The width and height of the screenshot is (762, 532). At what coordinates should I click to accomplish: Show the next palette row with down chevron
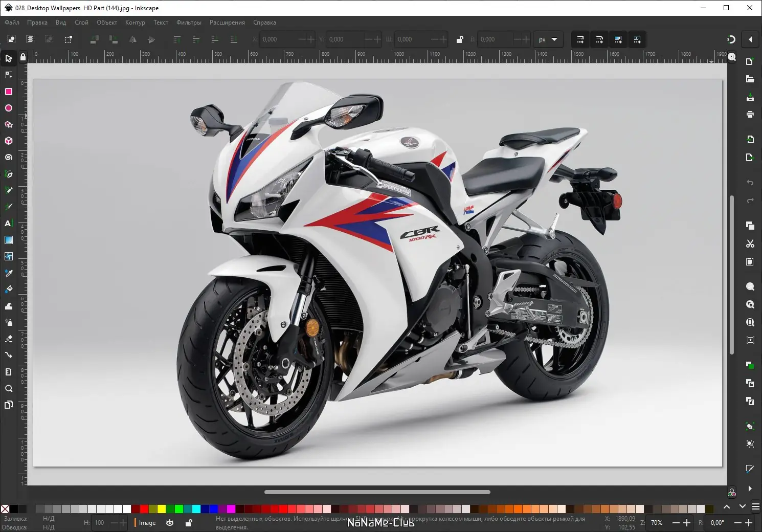click(x=743, y=506)
